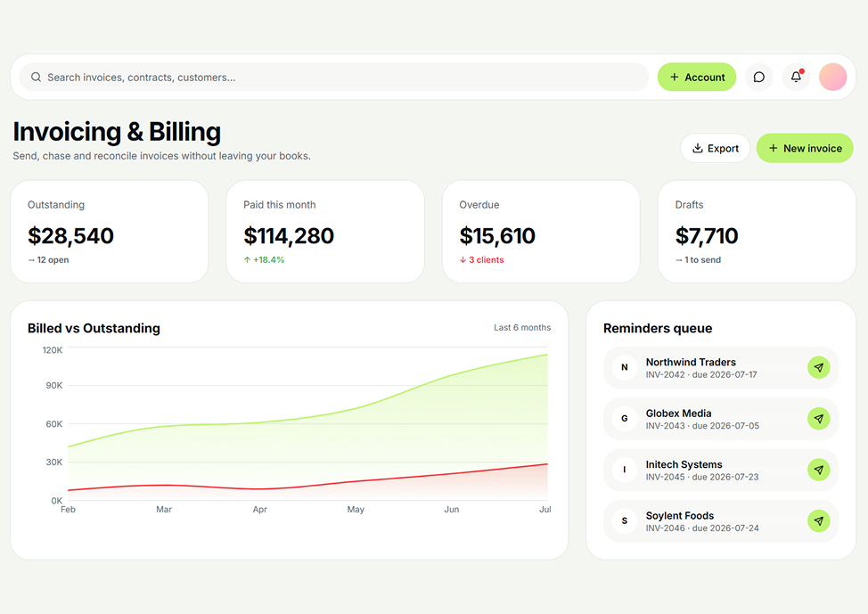Open the notifications bell
Screen dimensions: 868x614
(x=796, y=77)
